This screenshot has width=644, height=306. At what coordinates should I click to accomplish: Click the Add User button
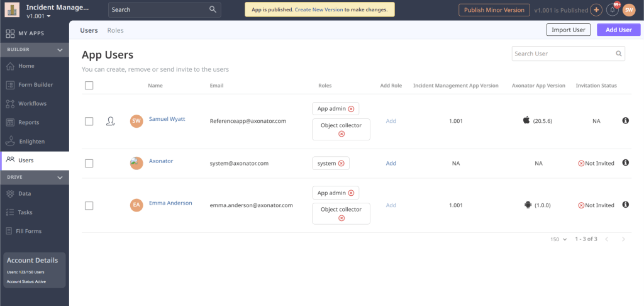pos(618,30)
